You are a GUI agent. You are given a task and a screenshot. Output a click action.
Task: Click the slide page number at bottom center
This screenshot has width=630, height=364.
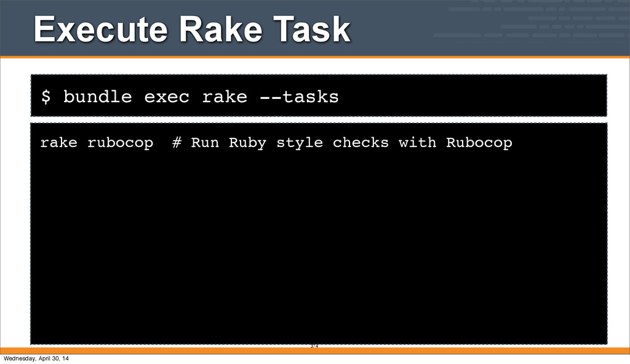point(314,346)
